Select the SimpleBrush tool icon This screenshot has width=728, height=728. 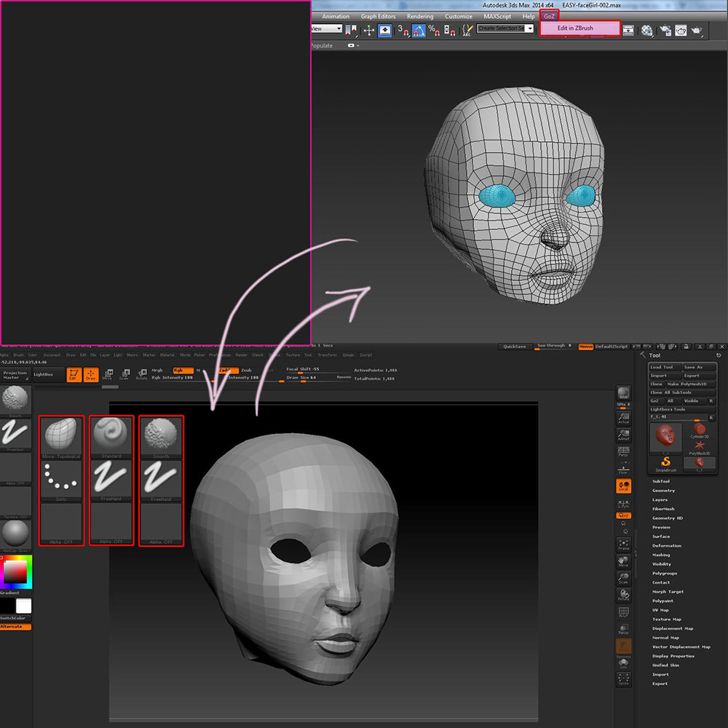tap(665, 462)
